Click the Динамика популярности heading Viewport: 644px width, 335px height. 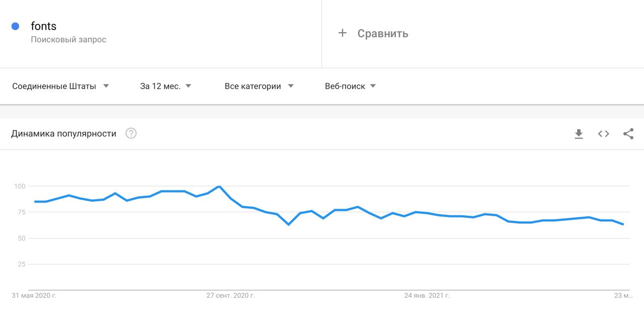63,134
